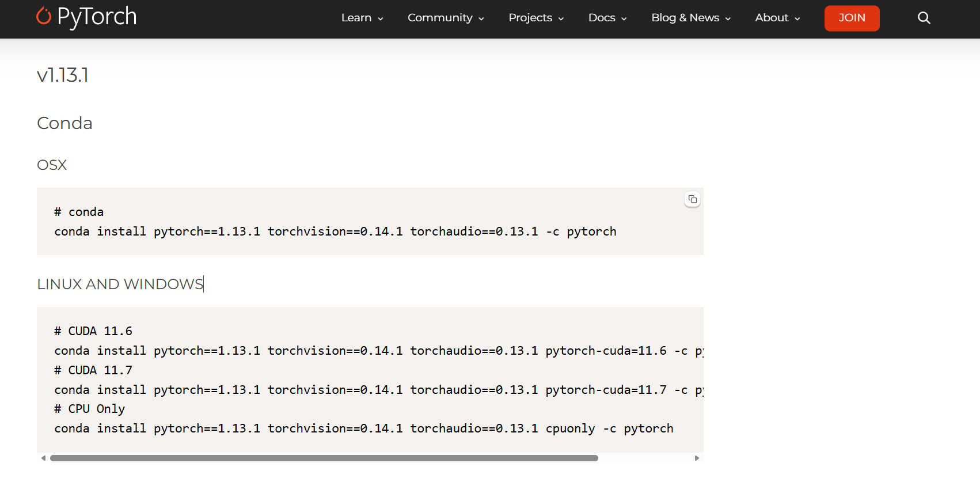Expand the Docs dropdown chevron
This screenshot has width=980, height=482.
point(624,19)
